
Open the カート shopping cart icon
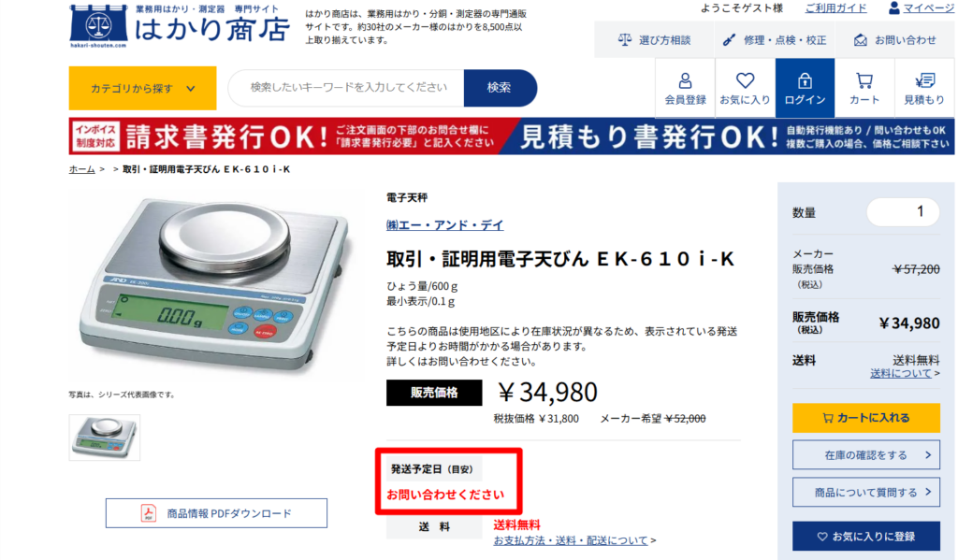point(864,88)
